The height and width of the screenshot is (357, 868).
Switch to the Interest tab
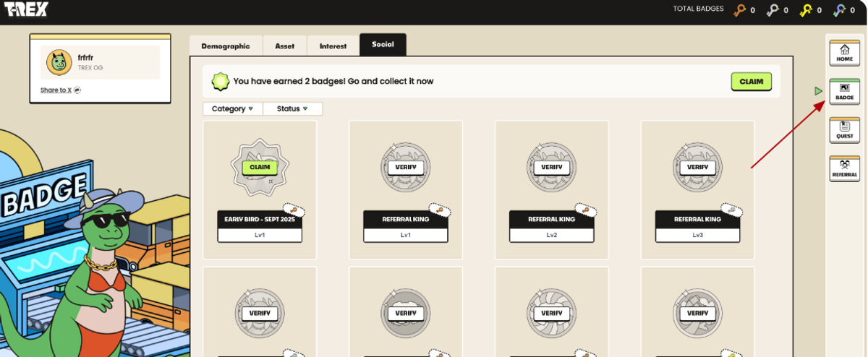(x=333, y=46)
